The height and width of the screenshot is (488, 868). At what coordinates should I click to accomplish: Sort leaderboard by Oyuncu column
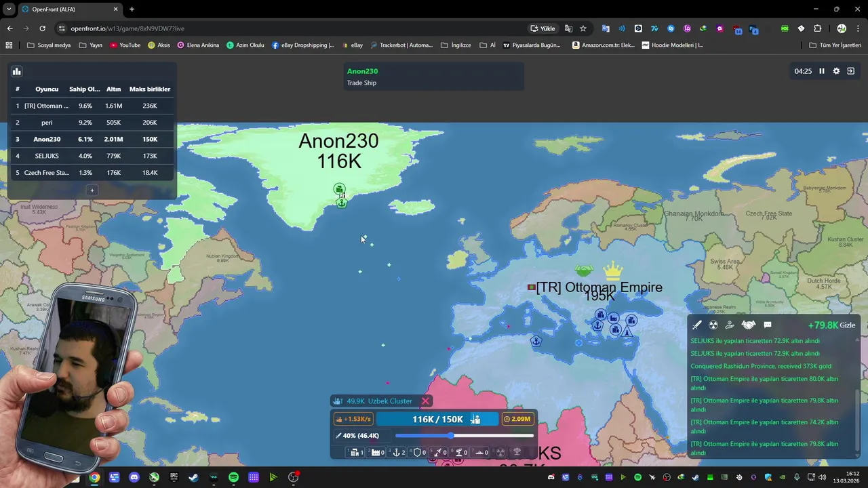[47, 89]
